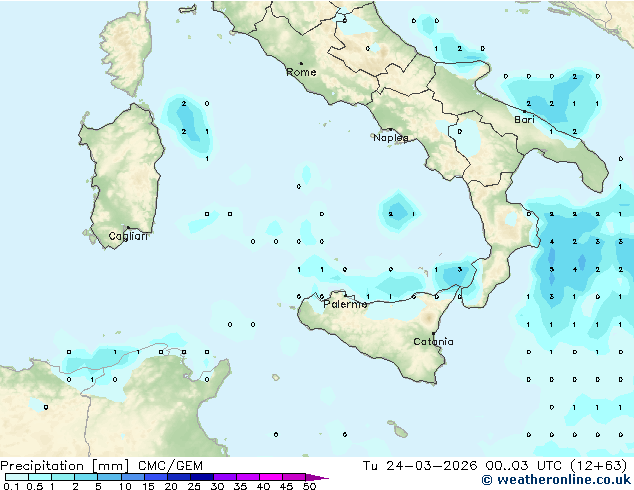Click the '35' legend scale label
The image size is (634, 490).
click(240, 486)
